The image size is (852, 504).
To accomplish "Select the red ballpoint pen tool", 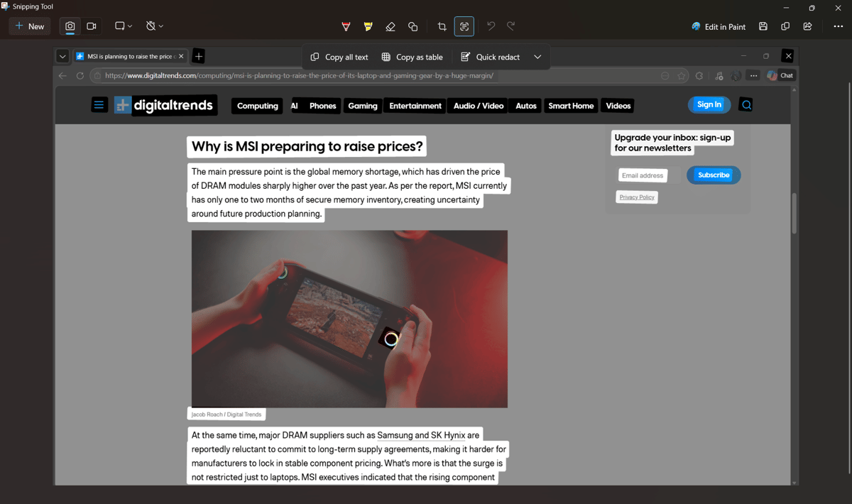I will coord(346,26).
